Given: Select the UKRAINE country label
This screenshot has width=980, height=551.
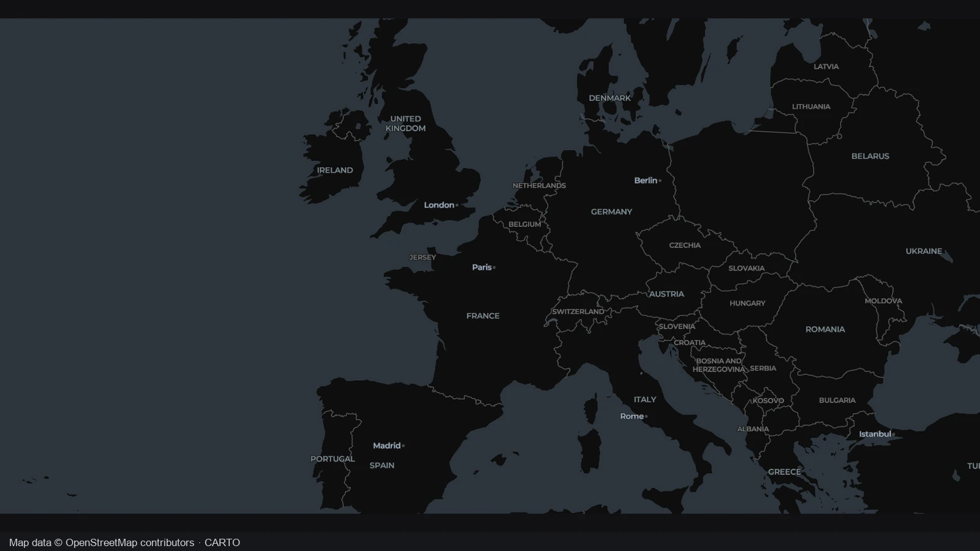Looking at the screenshot, I should (x=924, y=251).
